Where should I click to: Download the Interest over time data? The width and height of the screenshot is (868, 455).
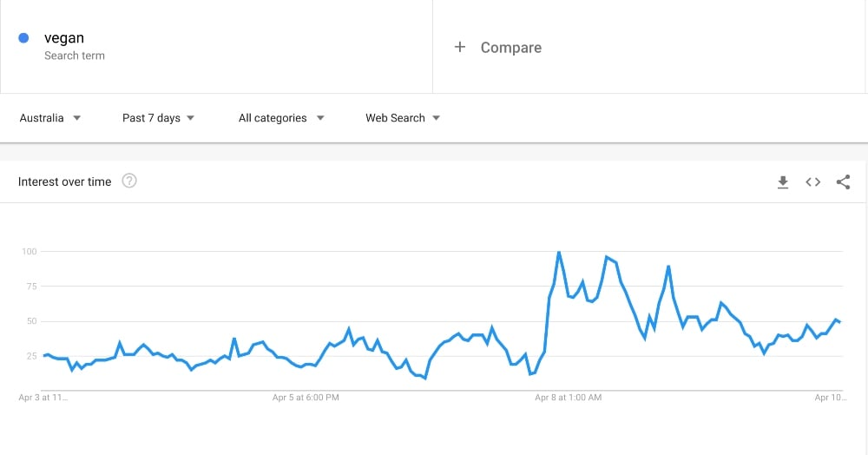point(783,182)
